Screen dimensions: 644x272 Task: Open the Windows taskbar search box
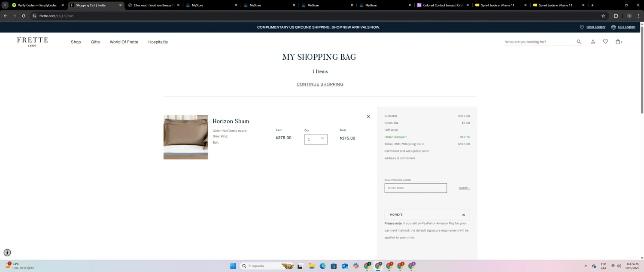point(267,266)
